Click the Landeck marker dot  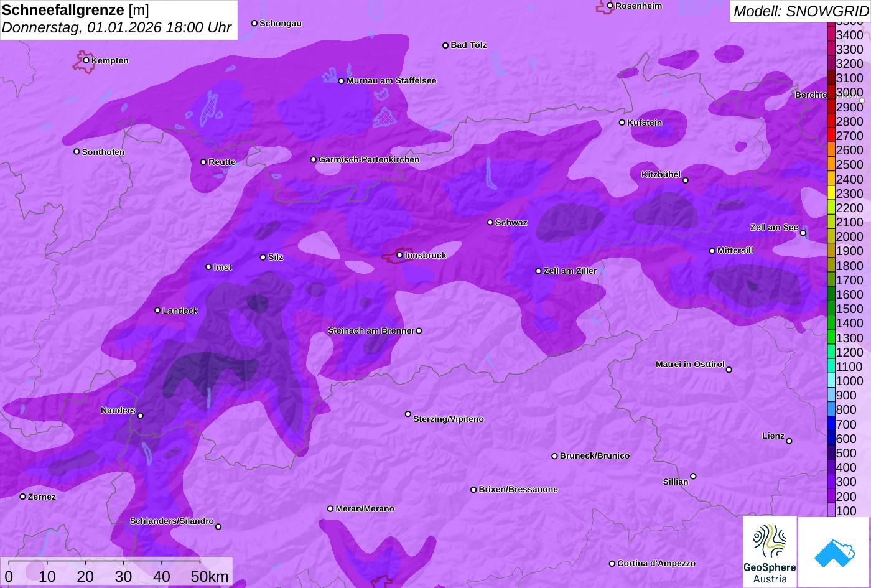point(157,310)
